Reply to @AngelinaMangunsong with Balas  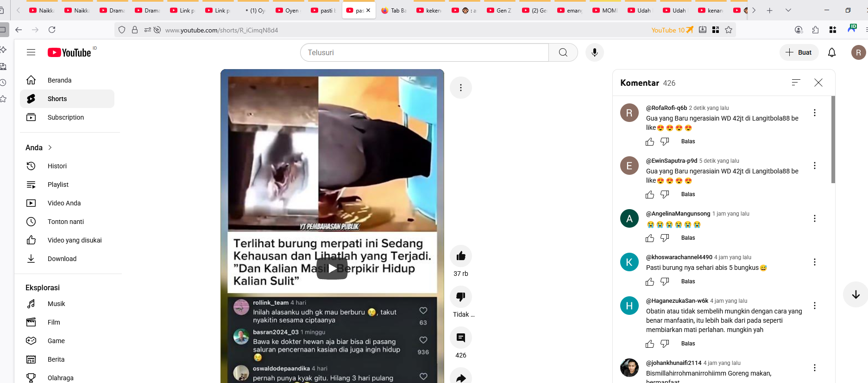688,238
